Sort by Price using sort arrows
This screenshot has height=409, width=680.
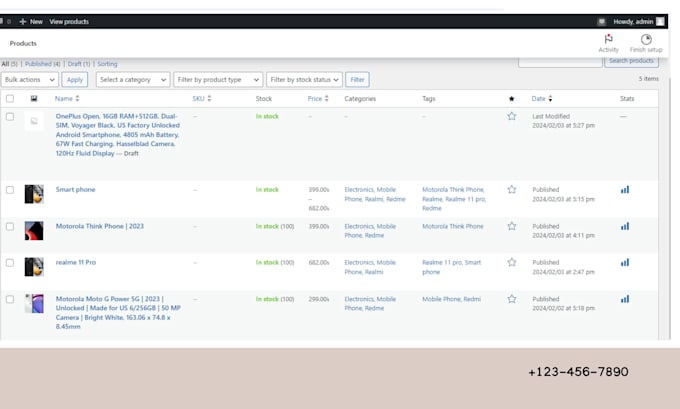pyautogui.click(x=327, y=98)
